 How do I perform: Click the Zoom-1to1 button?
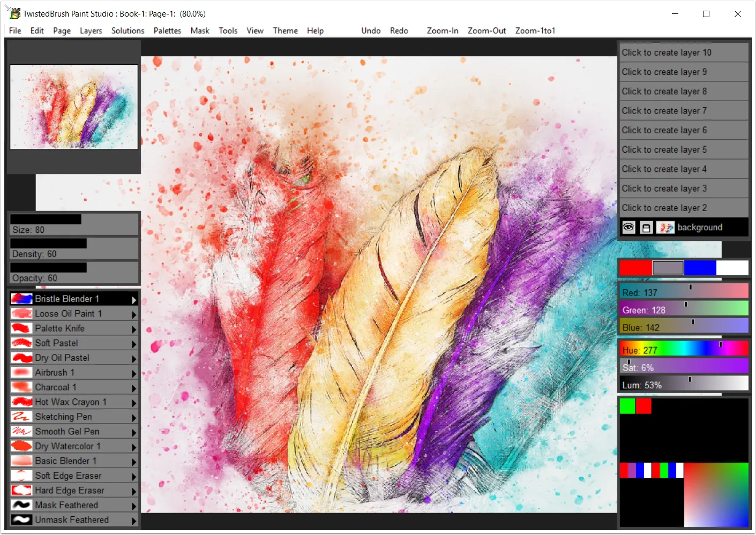(534, 31)
